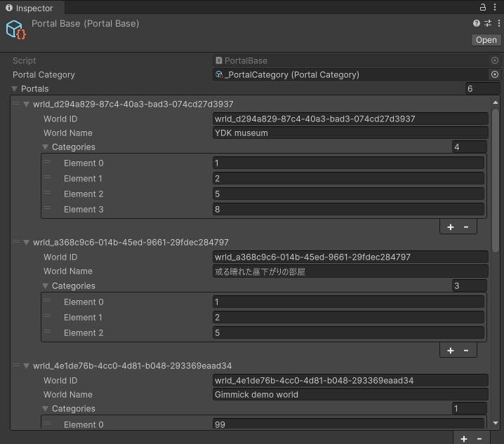Edit World Name field Gimmick demo world
This screenshot has width=504, height=444.
point(350,394)
